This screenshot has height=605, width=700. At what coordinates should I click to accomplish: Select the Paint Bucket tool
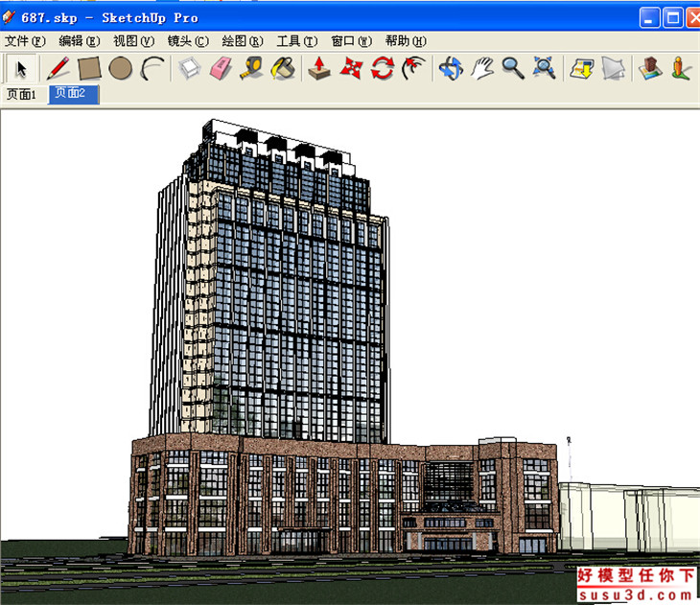283,68
